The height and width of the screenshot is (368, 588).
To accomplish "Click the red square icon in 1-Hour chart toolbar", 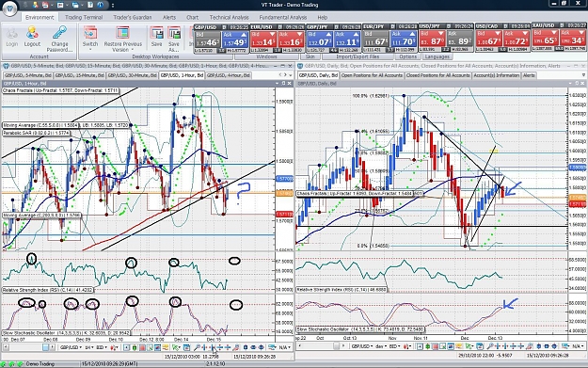I will [x=142, y=347].
